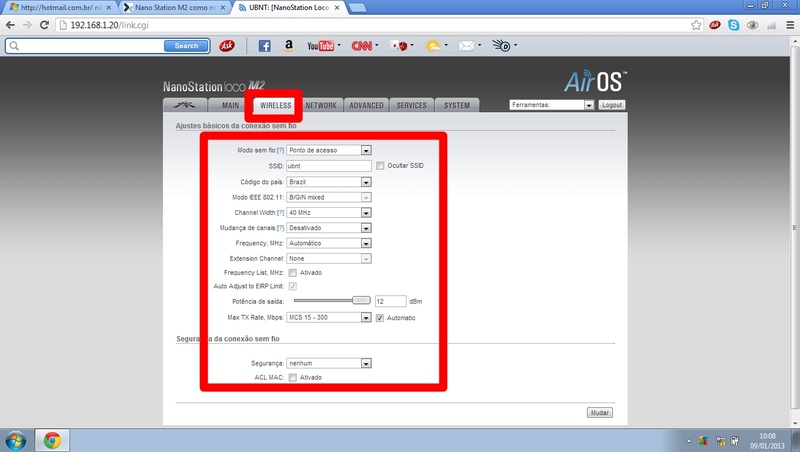Switch to the MAIN tab
The height and width of the screenshot is (452, 800).
point(230,105)
